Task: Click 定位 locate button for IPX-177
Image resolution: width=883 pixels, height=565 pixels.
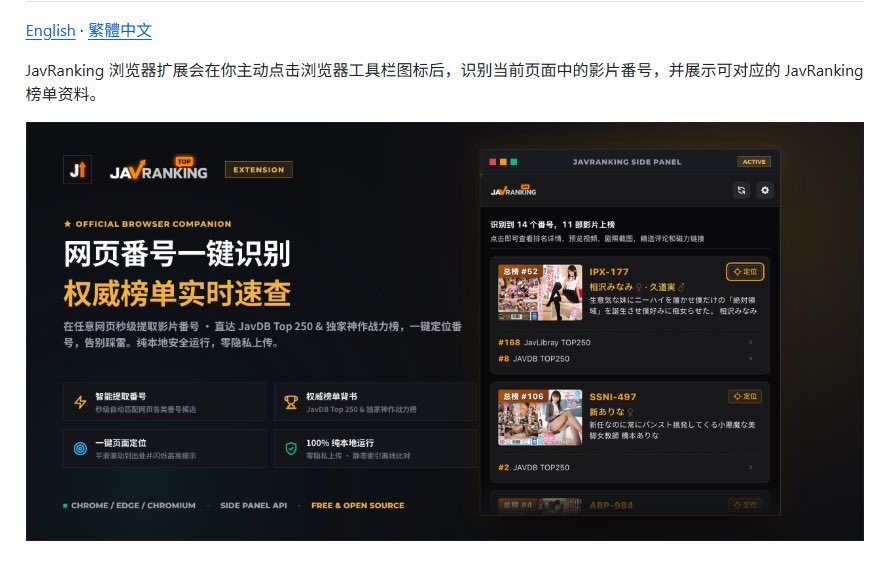Action: [x=744, y=272]
